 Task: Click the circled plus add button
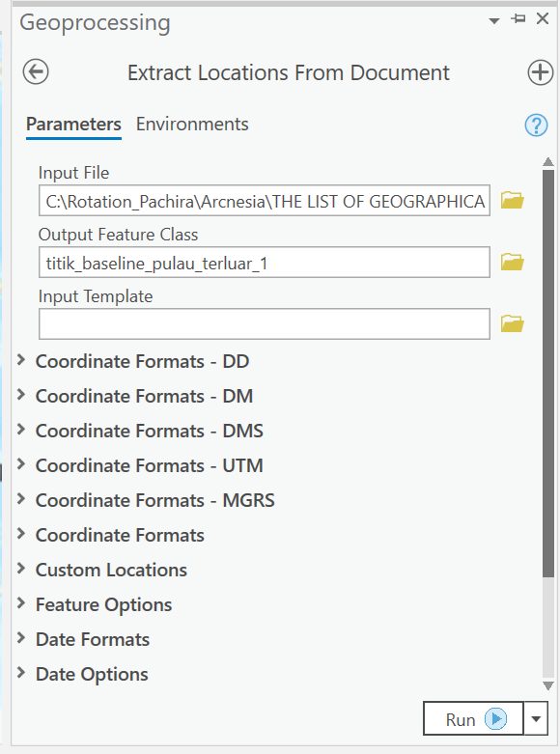point(541,72)
